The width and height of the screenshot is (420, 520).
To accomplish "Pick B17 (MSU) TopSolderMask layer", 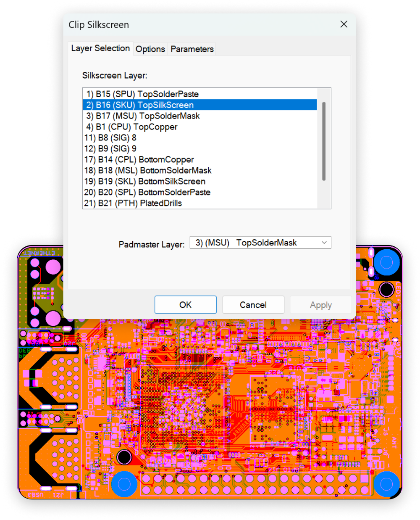I will coord(143,116).
